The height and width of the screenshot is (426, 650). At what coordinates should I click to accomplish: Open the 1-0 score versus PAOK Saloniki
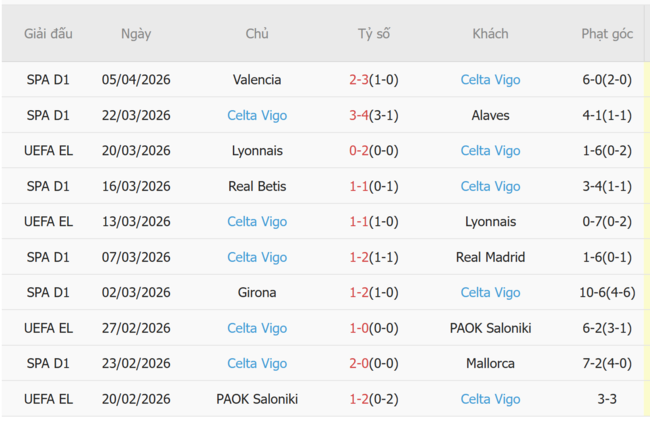(359, 328)
